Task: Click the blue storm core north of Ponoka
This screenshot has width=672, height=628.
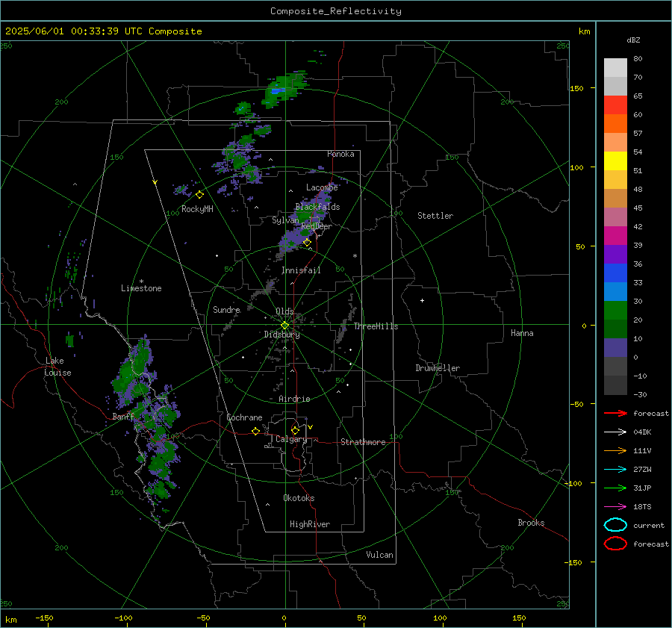Action: click(277, 91)
